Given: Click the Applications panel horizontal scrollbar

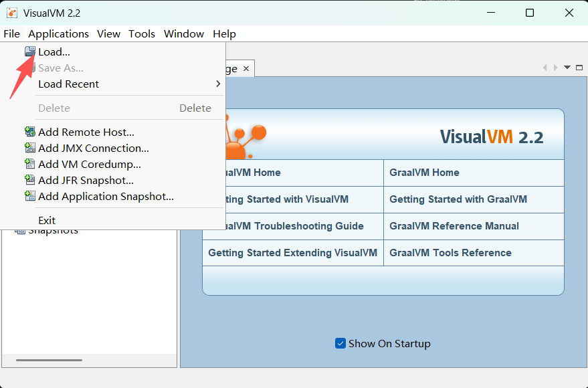Looking at the screenshot, I should pos(49,360).
